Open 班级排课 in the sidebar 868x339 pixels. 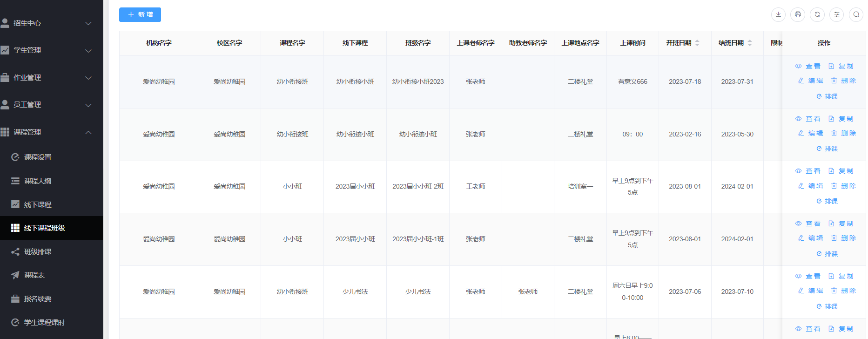[52, 251]
